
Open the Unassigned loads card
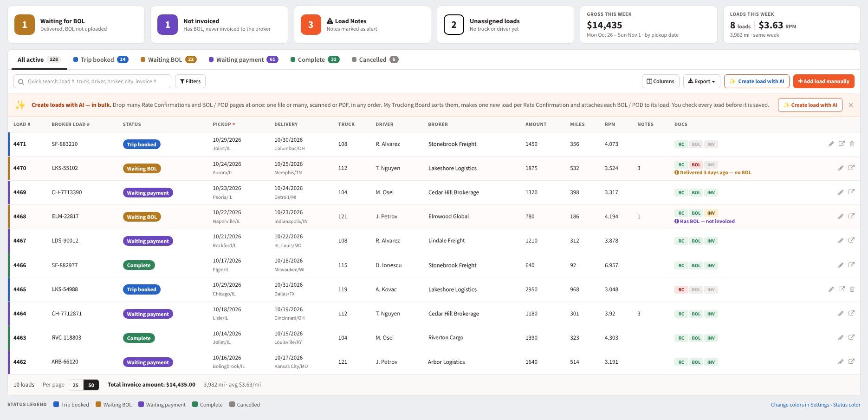coord(505,25)
